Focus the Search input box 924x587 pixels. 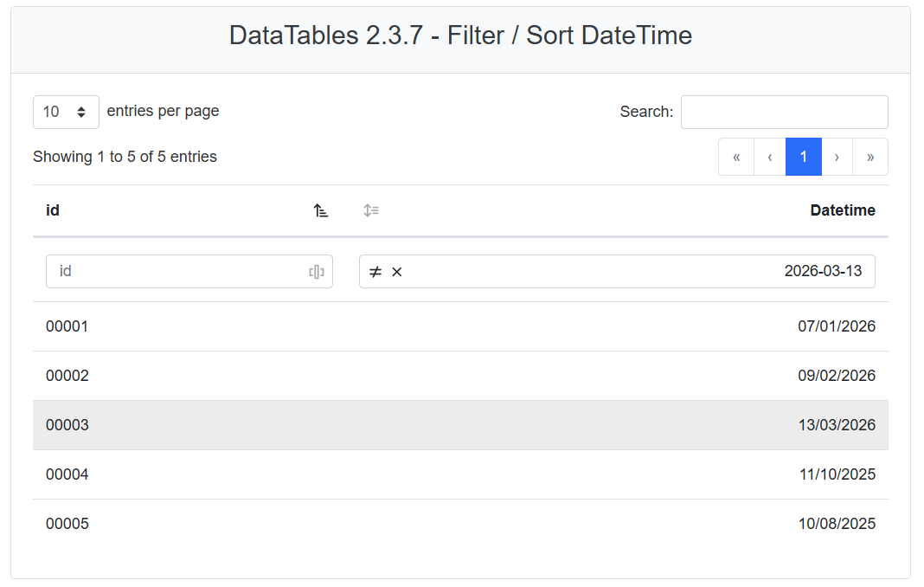784,112
